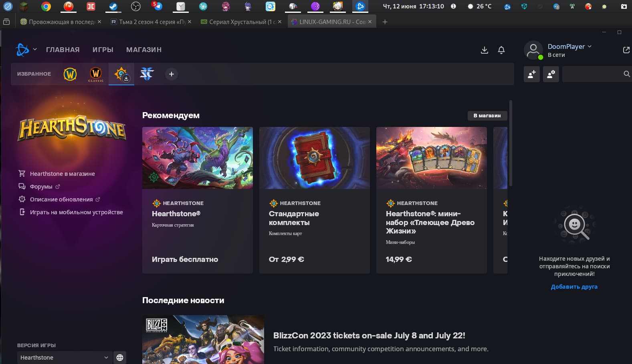This screenshot has width=632, height=364.
Task: Pop out the friends list window
Action: pyautogui.click(x=626, y=50)
